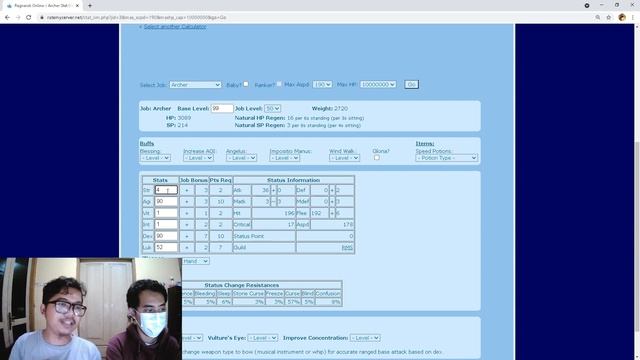Screen dimensions: 640x360
Task: Bookmark this page with the star icon
Action: point(609,18)
